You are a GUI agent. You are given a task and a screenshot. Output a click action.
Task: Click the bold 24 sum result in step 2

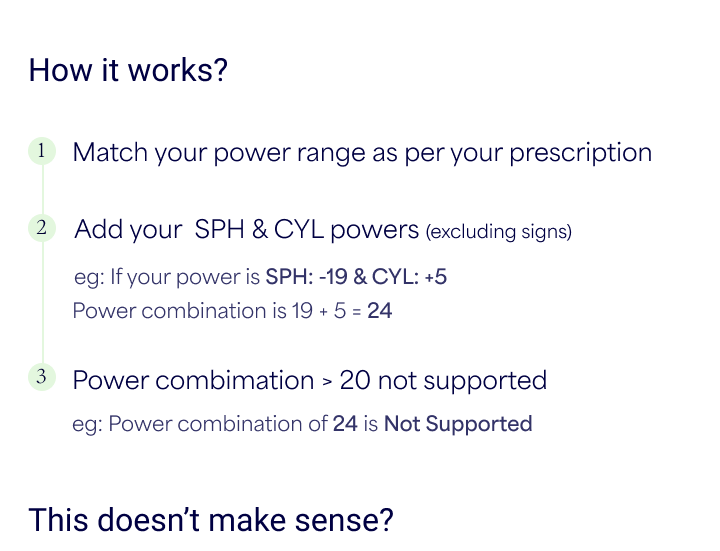coord(380,311)
